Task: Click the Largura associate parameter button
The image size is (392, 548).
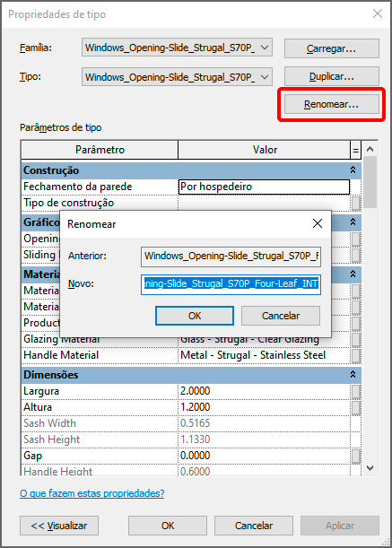Action: click(355, 391)
